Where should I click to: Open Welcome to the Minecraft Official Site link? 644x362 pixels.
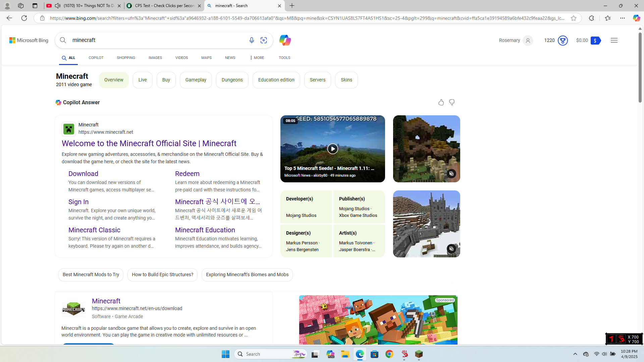coord(149,143)
